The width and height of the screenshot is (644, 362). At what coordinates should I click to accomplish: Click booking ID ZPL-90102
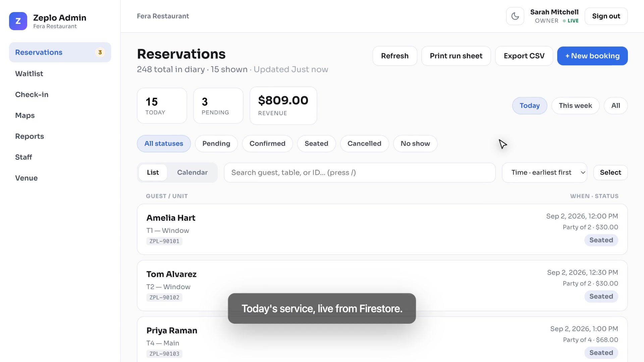164,298
